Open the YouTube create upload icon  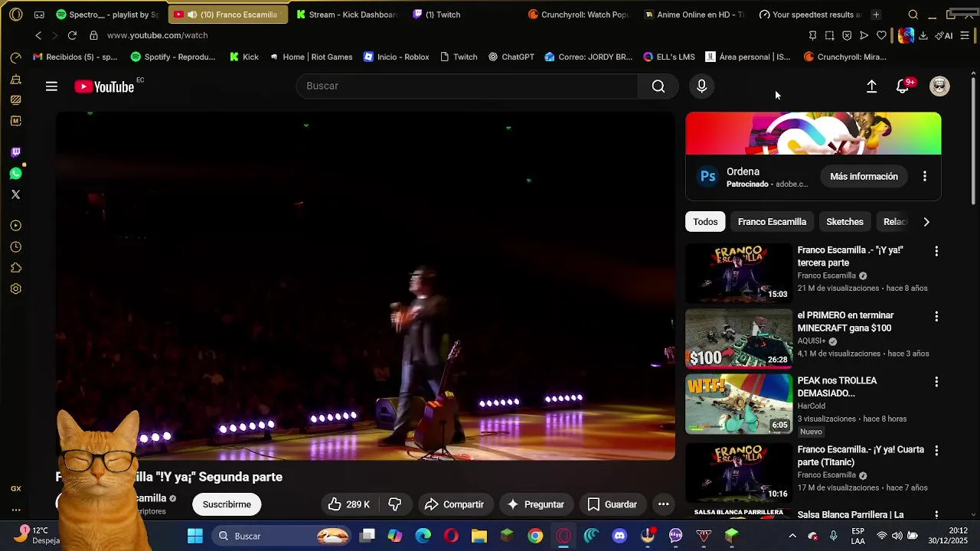pyautogui.click(x=871, y=86)
